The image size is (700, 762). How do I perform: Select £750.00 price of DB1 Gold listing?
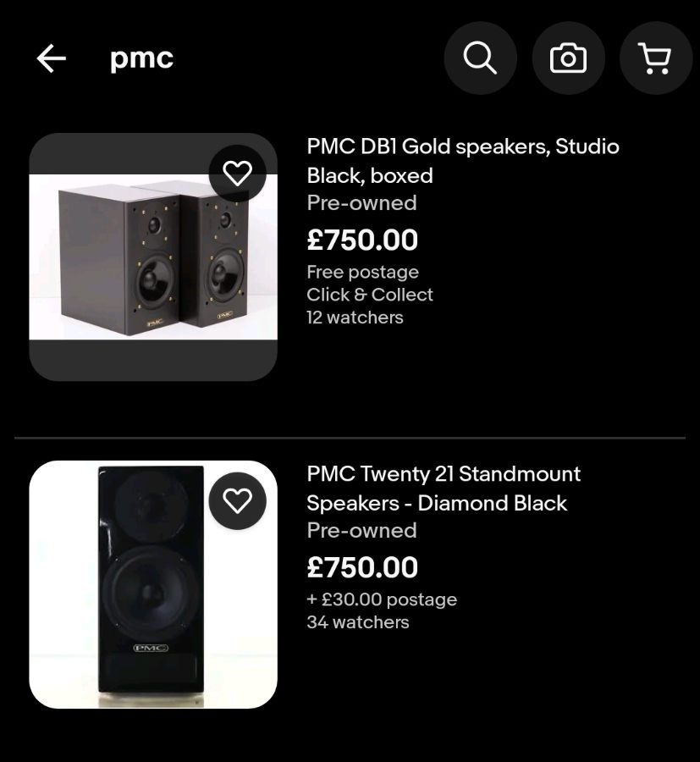coord(362,240)
